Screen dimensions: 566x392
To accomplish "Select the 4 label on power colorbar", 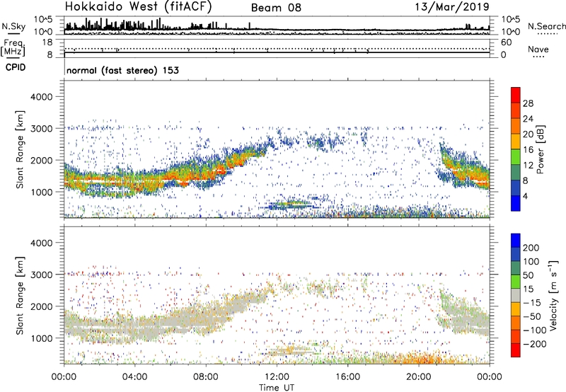I will click(x=525, y=196).
